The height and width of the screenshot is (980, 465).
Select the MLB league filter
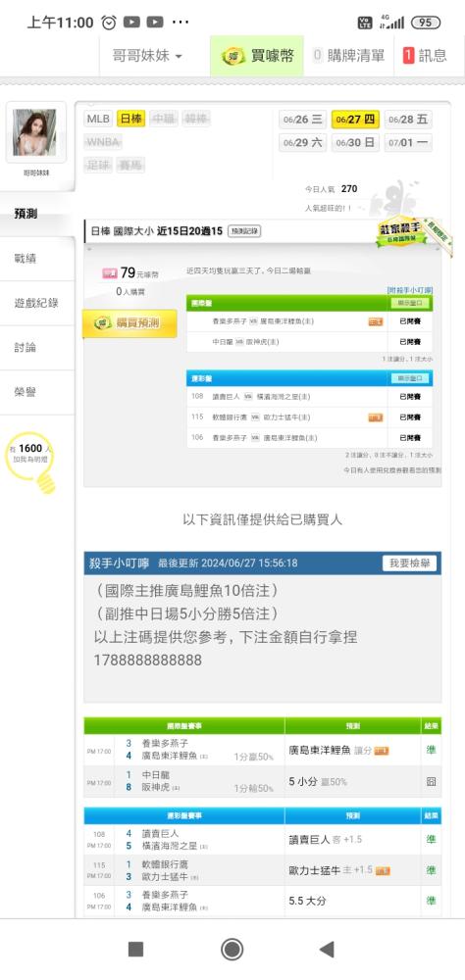click(x=98, y=119)
